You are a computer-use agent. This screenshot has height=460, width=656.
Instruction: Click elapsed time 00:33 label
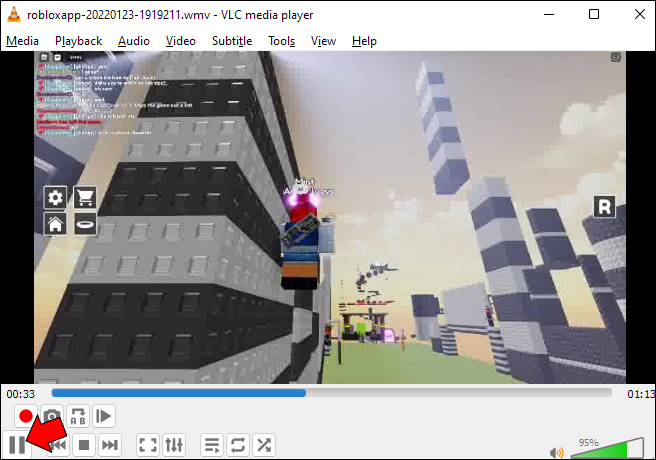point(20,394)
